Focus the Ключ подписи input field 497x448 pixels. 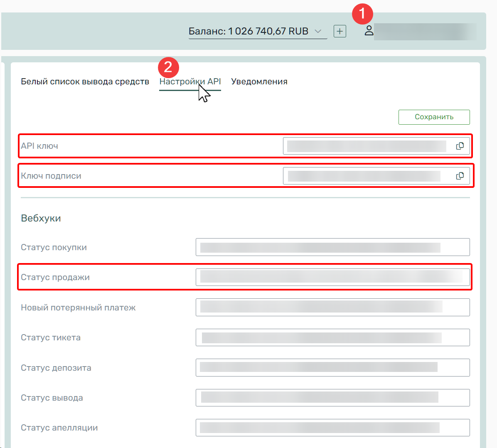click(364, 176)
